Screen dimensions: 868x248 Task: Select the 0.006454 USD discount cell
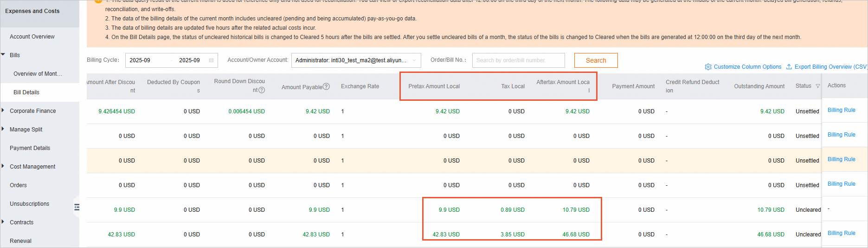pyautogui.click(x=246, y=111)
